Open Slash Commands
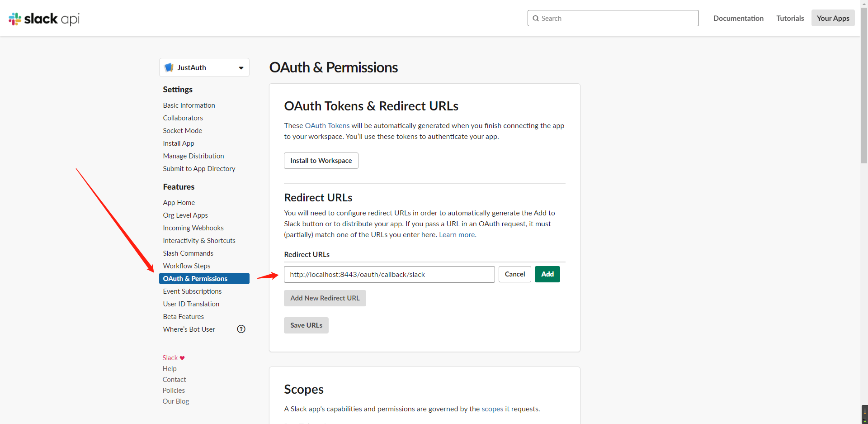 pos(188,253)
